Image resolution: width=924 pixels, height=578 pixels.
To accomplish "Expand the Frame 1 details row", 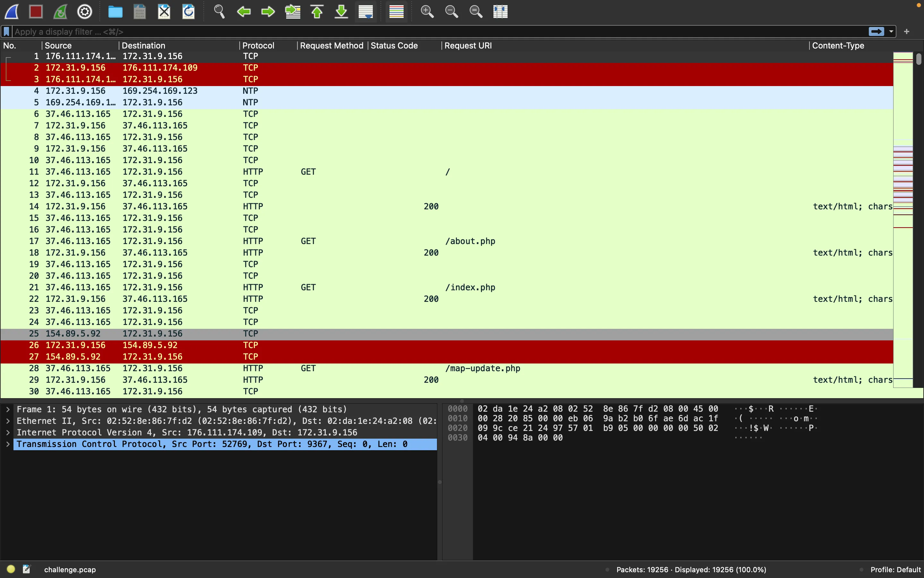I will [x=8, y=409].
